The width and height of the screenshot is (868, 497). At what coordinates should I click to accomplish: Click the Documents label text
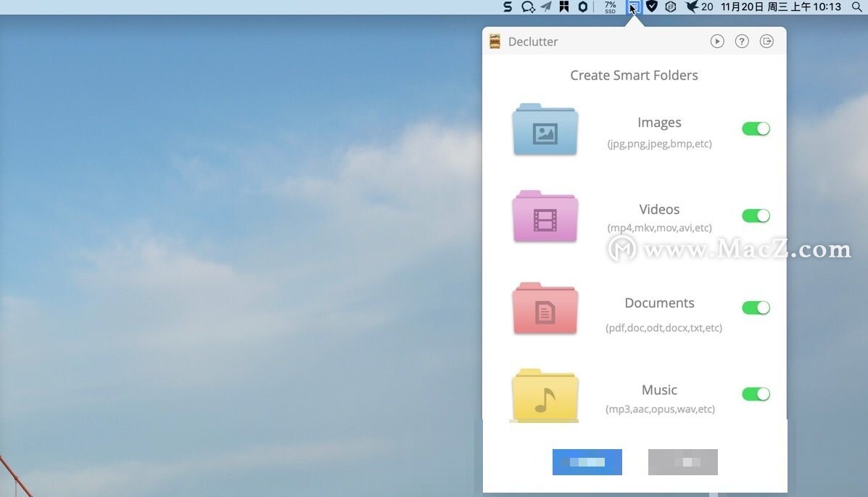659,303
